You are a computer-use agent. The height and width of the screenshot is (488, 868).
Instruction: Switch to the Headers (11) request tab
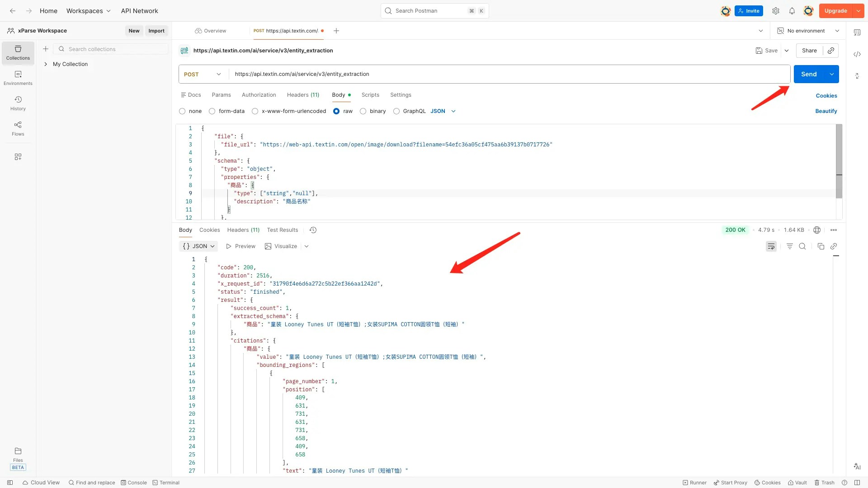coord(303,95)
